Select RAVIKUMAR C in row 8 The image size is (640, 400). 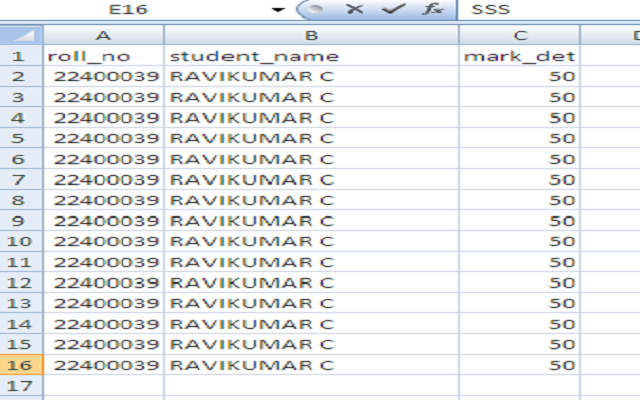(x=311, y=200)
